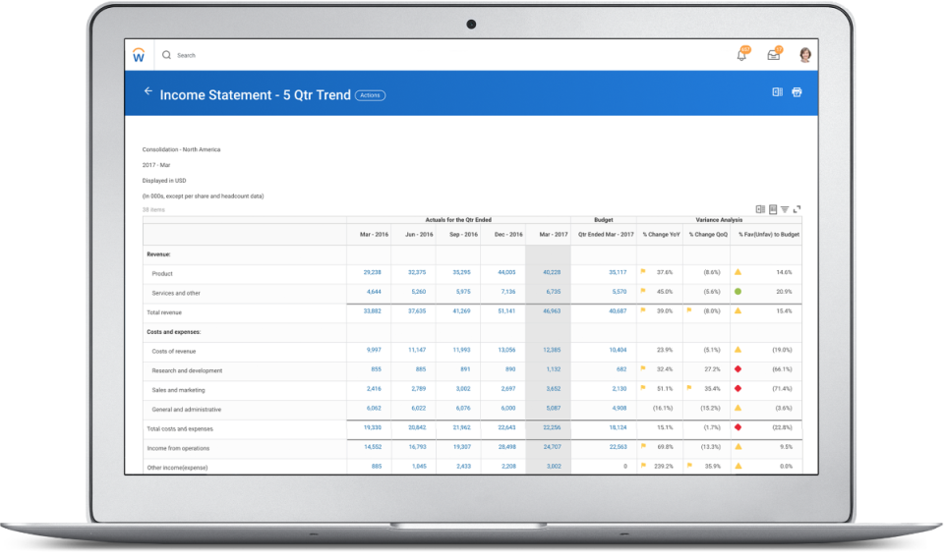Open Costs of revenue value 13,056
The width and height of the screenshot is (944, 560).
(506, 350)
